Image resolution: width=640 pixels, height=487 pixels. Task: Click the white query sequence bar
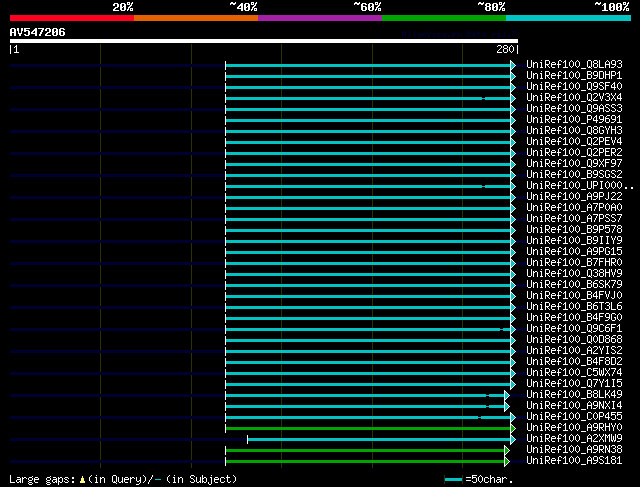pos(264,41)
